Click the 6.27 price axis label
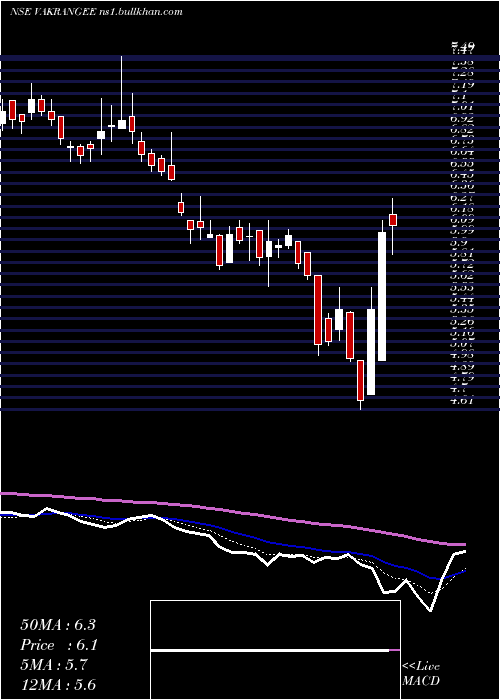 click(462, 198)
